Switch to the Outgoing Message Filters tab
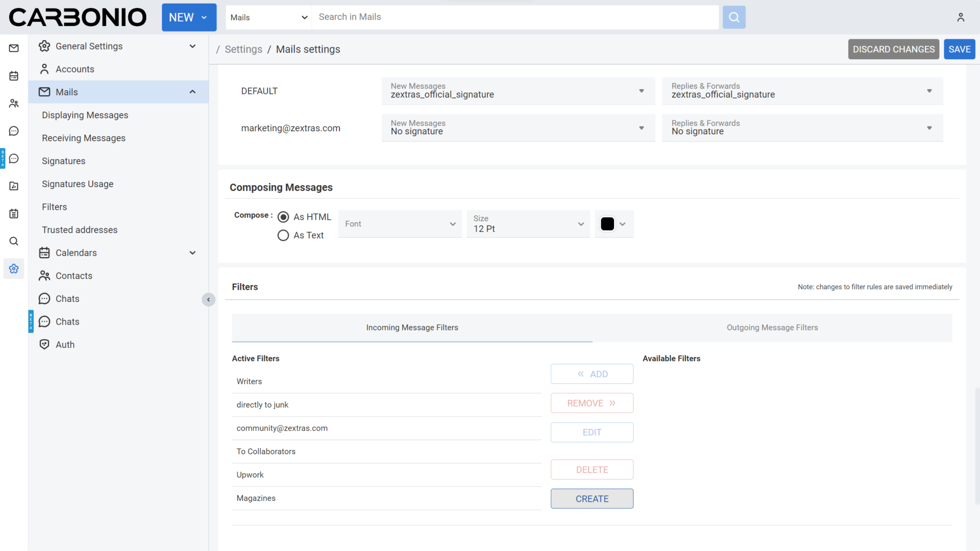Image resolution: width=980 pixels, height=551 pixels. [x=772, y=328]
